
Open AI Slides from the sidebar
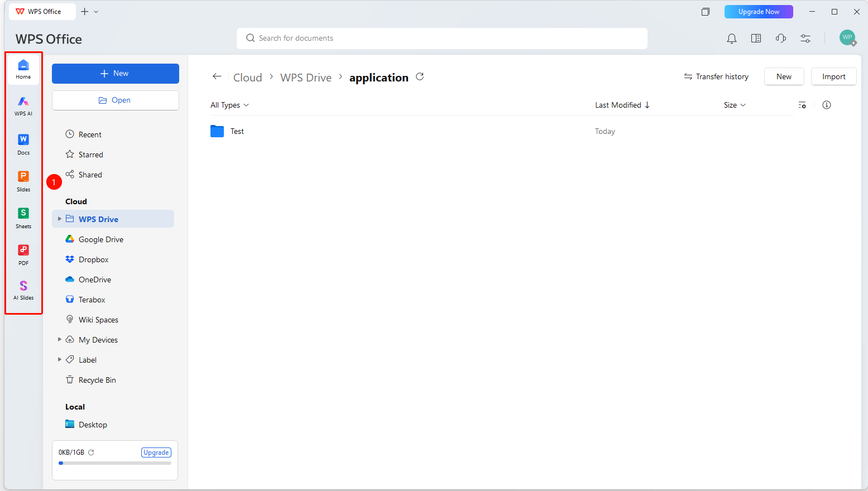coord(23,290)
